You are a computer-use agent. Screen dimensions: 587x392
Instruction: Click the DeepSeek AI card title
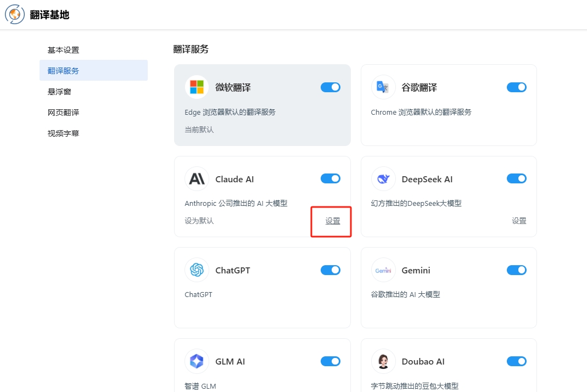pos(427,180)
